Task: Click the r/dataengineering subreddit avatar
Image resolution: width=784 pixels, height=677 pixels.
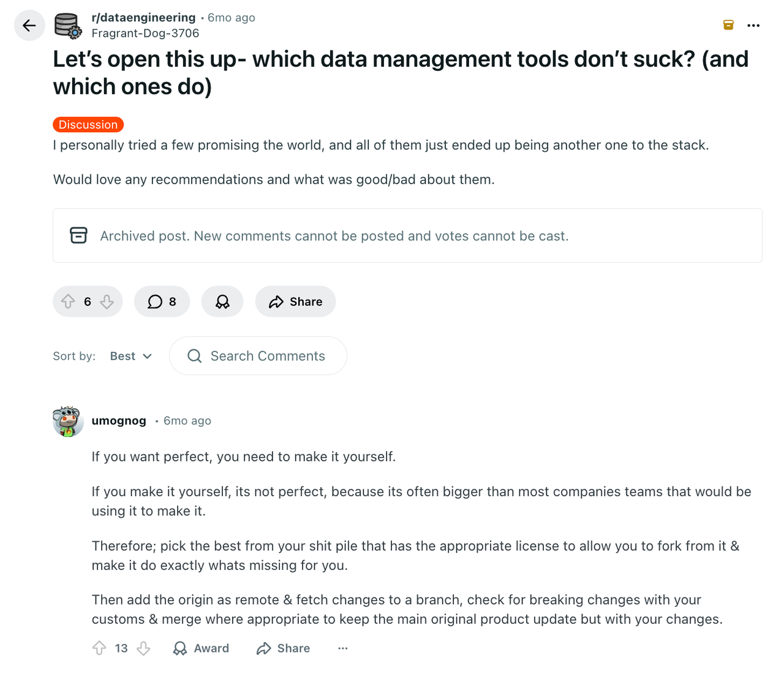Action: [x=67, y=25]
